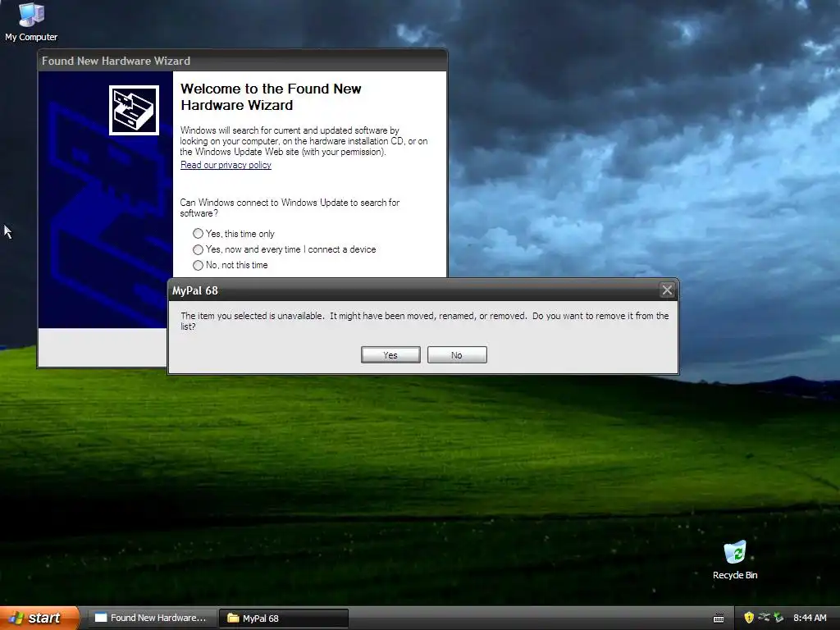The height and width of the screenshot is (630, 840).
Task: Click 'Welcome to the Found New Hardware Wizard' heading
Action: (x=271, y=97)
